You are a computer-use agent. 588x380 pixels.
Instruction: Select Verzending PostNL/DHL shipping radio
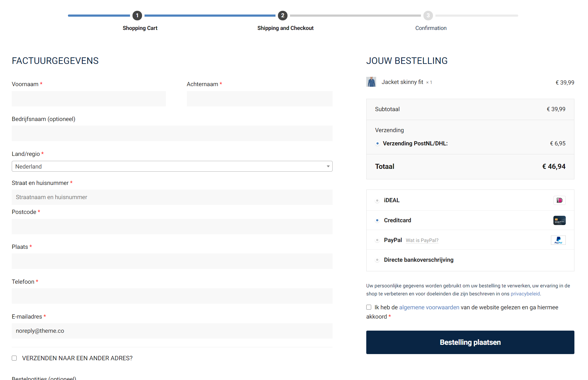377,144
